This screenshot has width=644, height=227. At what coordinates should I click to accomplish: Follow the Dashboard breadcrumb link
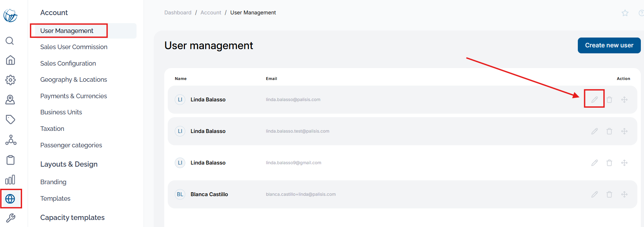pos(178,13)
